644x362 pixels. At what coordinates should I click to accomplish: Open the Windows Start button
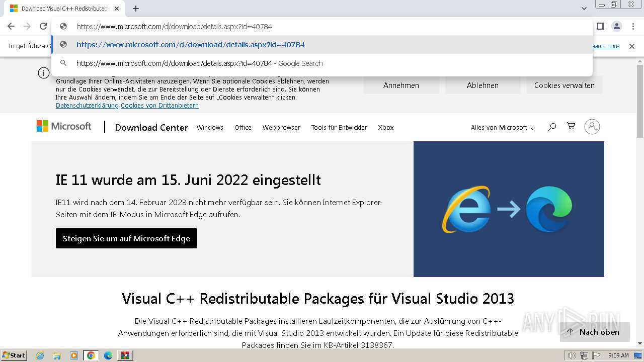pyautogui.click(x=14, y=355)
